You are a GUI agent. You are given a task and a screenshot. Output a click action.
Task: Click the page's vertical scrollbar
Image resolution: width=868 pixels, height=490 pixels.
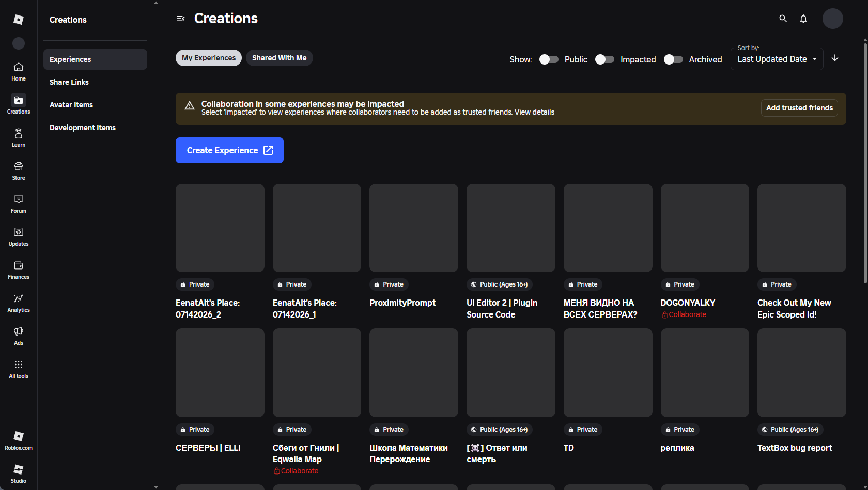865,163
